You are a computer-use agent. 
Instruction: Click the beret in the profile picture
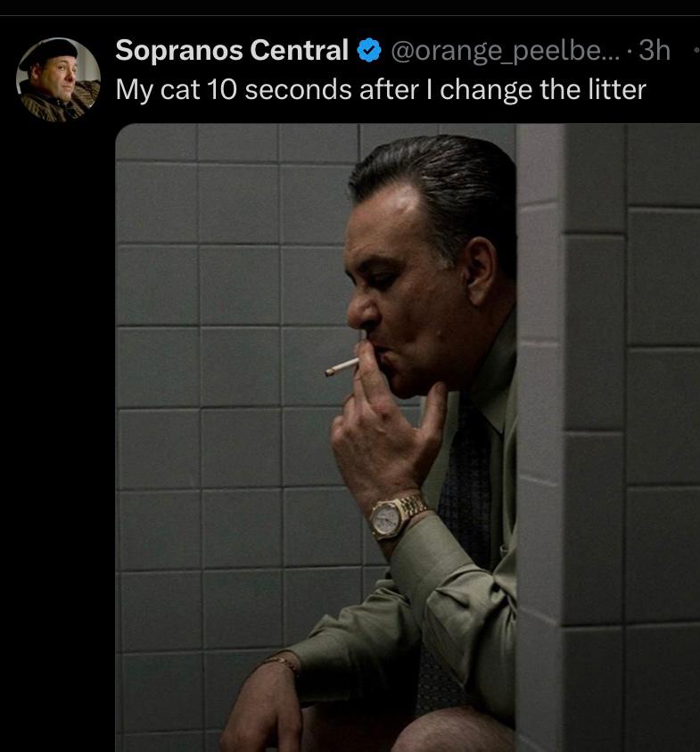tap(49, 50)
